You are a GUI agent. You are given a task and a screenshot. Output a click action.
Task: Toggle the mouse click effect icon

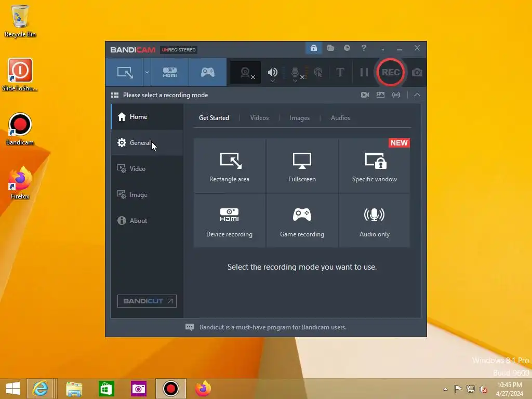318,72
